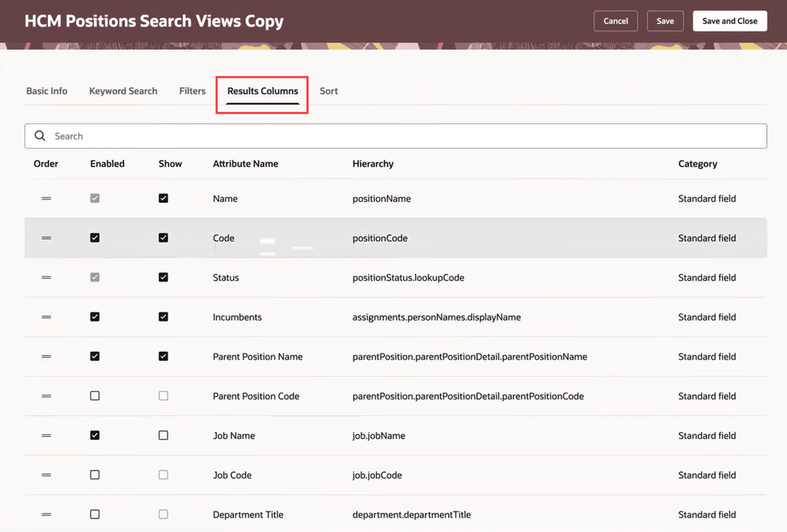Click the HCM Positions Search Views Copy title
Image resolution: width=787 pixels, height=532 pixels.
154,21
